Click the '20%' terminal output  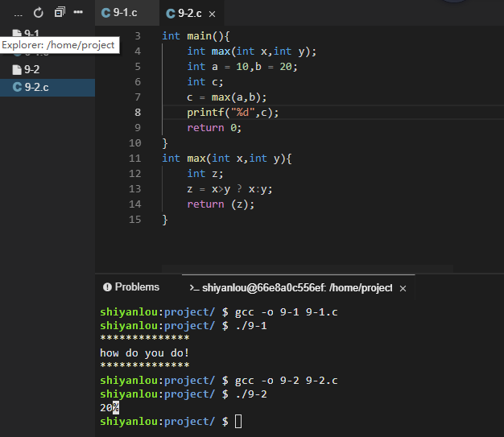[x=109, y=408]
